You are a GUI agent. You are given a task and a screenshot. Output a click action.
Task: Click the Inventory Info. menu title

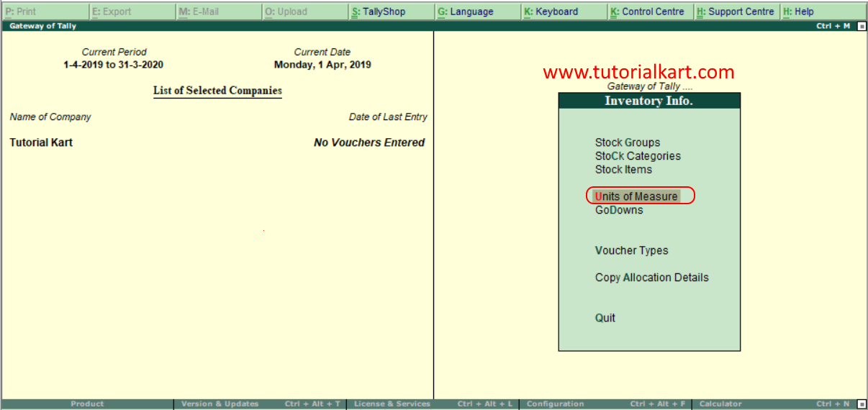pos(649,101)
